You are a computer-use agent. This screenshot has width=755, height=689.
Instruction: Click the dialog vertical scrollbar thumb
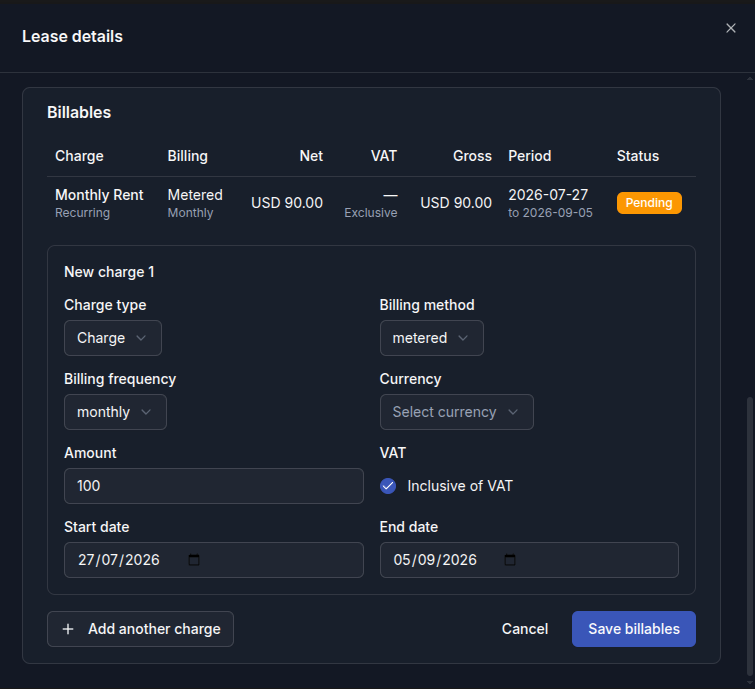(749, 535)
